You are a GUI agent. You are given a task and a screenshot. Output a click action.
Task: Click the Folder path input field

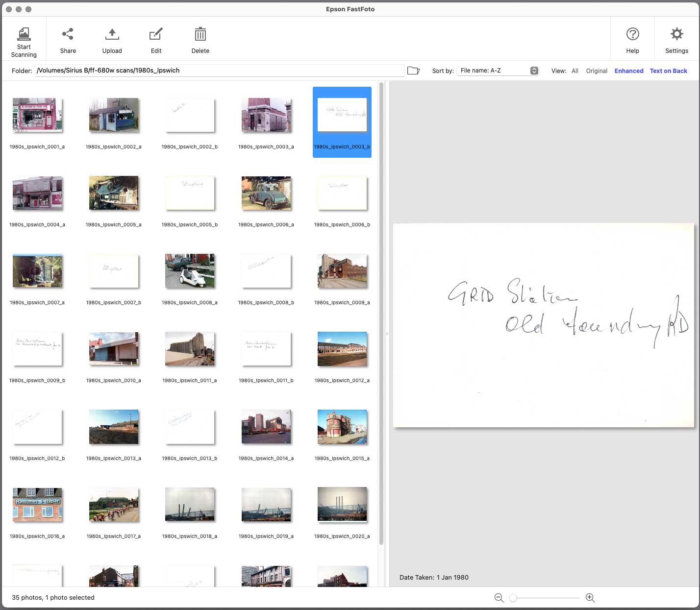click(220, 71)
